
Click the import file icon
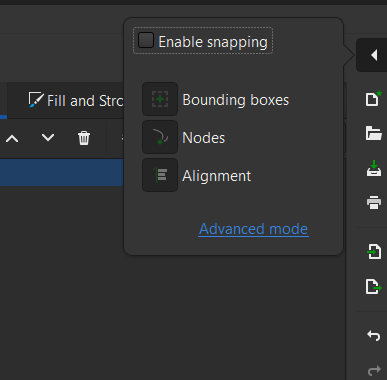pyautogui.click(x=374, y=251)
